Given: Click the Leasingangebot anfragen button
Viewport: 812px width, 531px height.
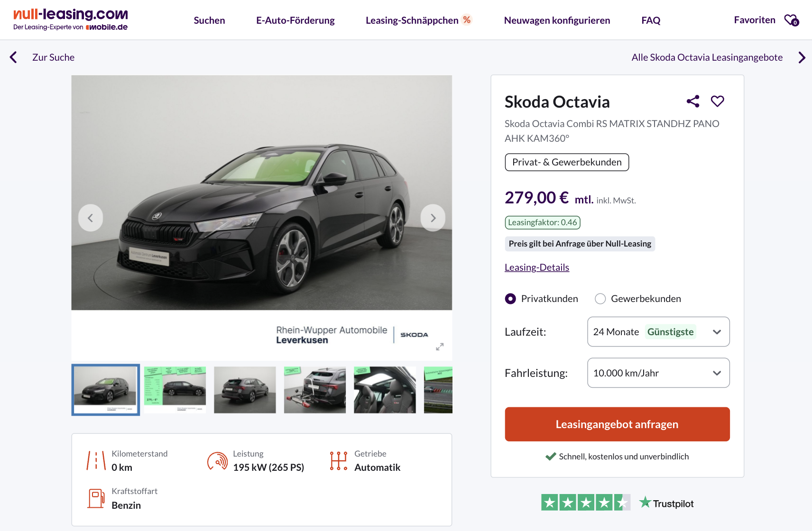Looking at the screenshot, I should coord(617,424).
